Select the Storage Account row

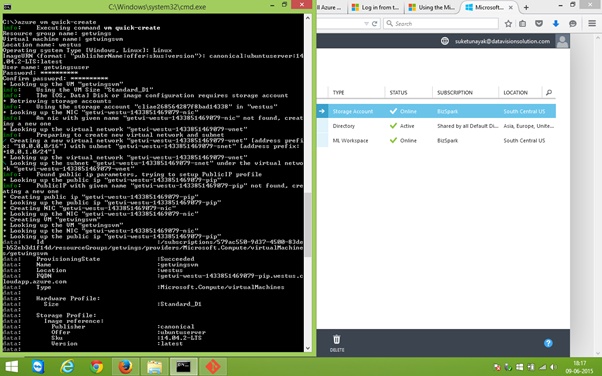pyautogui.click(x=436, y=111)
